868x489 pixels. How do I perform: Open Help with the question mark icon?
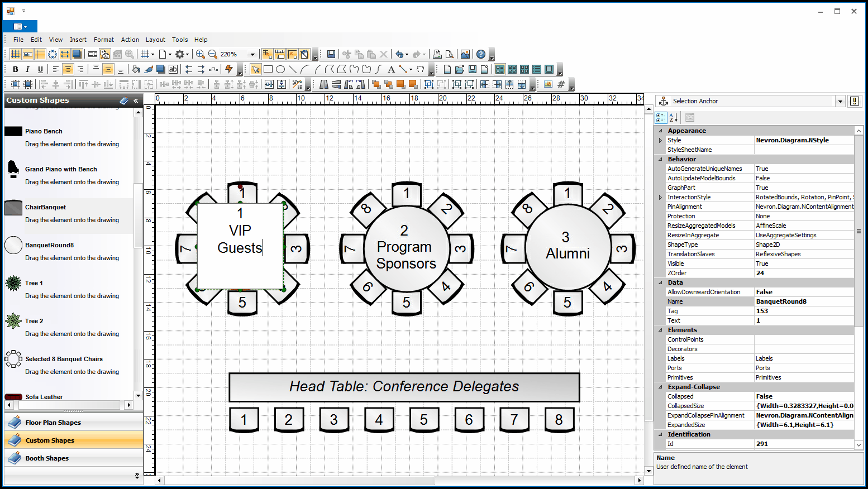481,54
